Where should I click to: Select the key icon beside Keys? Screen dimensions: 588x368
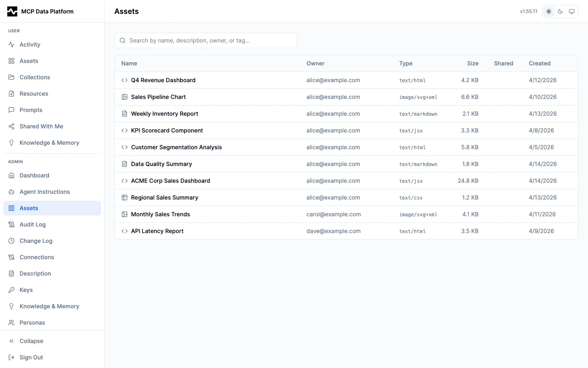pos(11,290)
